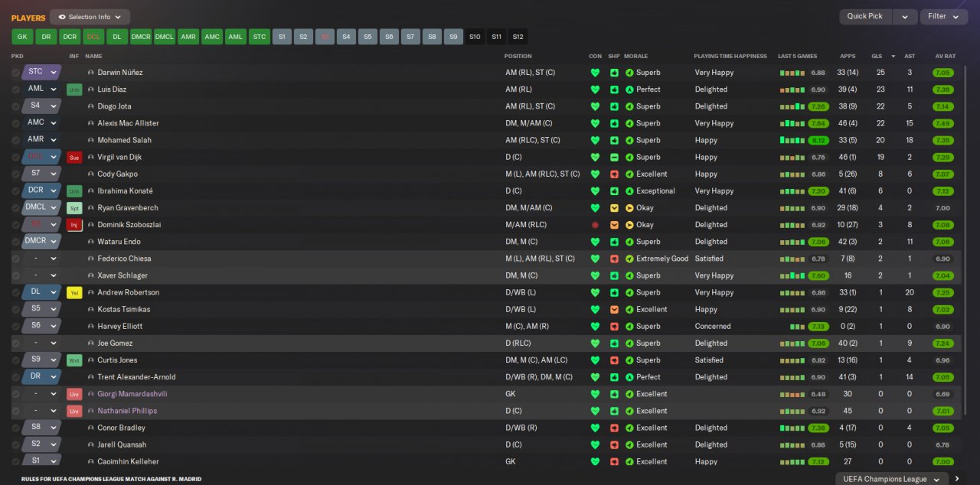The width and height of the screenshot is (980, 485).
Task: Toggle the picked checkbox for Nathaniel Phillips
Action: coord(15,411)
